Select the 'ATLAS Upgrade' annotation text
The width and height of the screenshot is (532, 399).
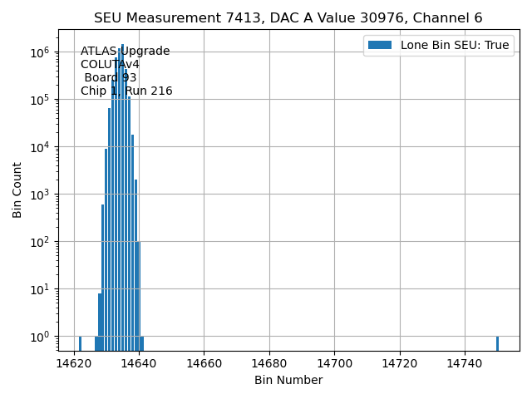[x=125, y=52]
